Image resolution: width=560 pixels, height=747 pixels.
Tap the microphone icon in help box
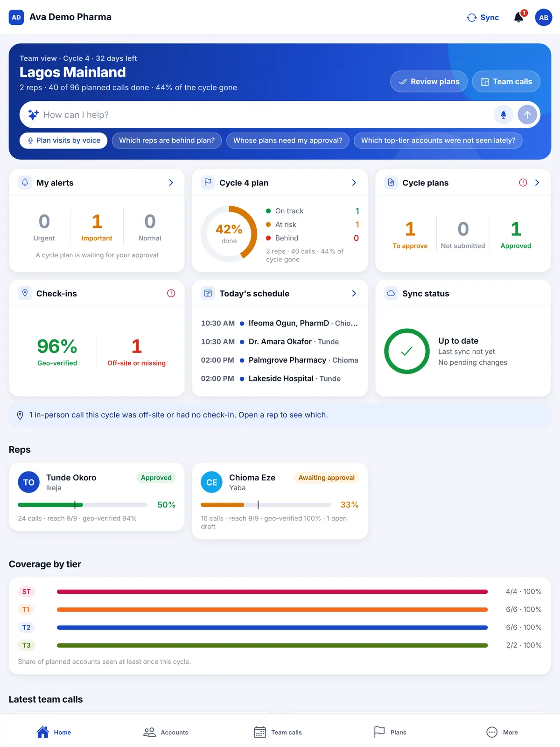[x=504, y=115]
